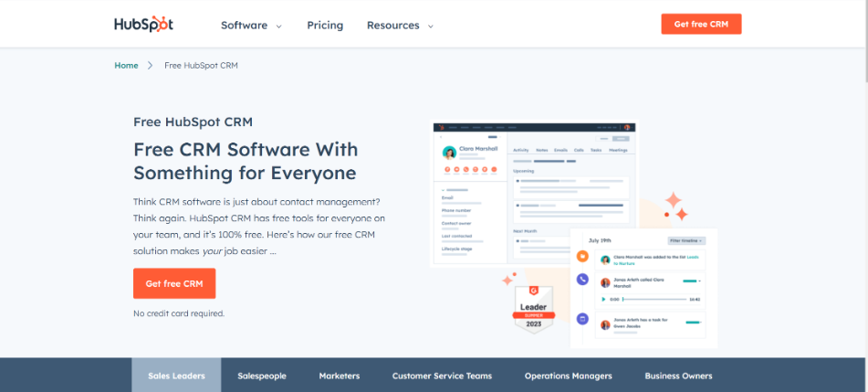Follow the Home breadcrumb link

click(126, 66)
